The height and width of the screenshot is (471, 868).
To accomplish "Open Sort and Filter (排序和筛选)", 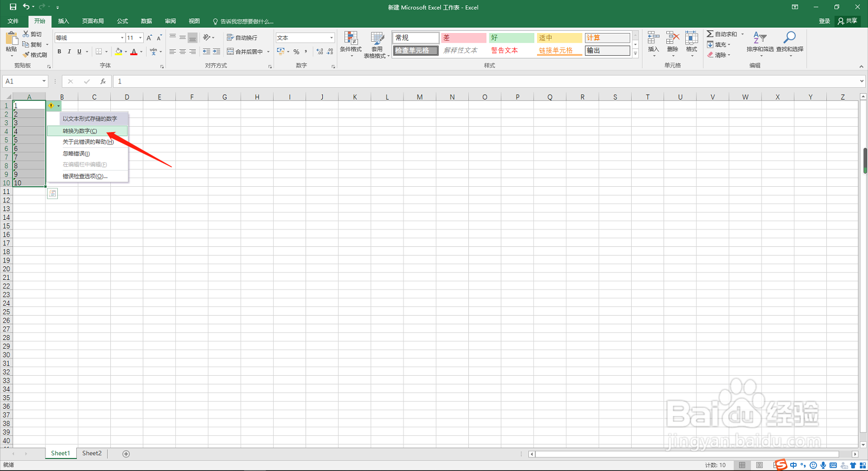I will point(760,44).
